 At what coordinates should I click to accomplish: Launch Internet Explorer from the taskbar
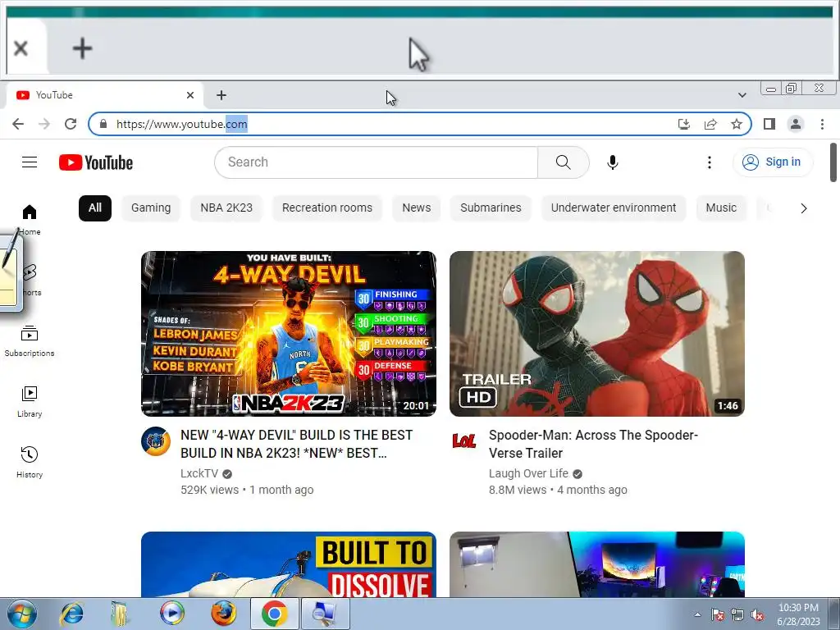(x=72, y=614)
